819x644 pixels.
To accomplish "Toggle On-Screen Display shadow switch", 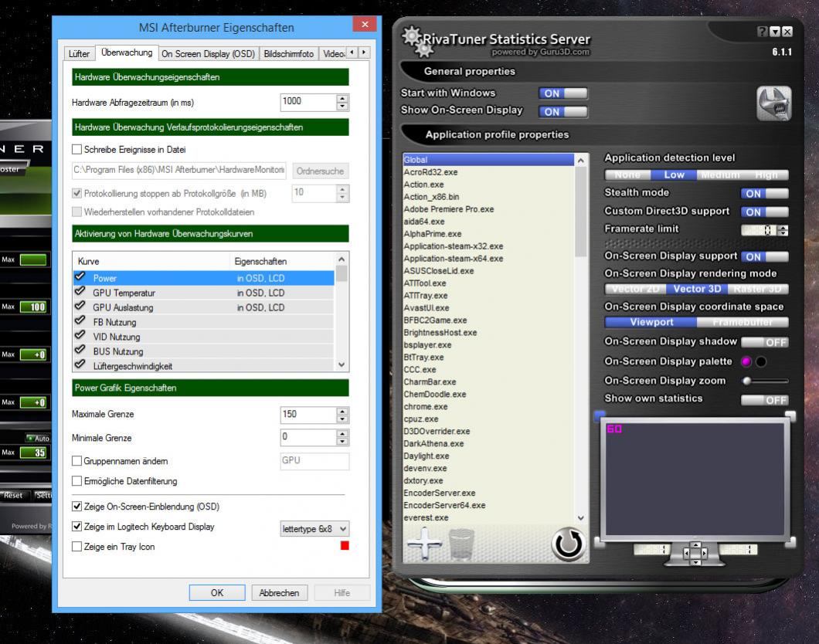I will [x=764, y=342].
